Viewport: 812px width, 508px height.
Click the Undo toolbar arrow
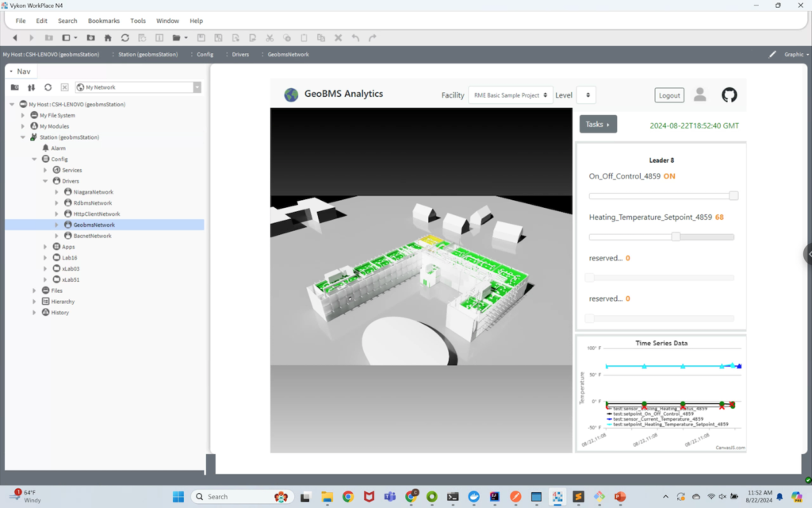point(355,38)
